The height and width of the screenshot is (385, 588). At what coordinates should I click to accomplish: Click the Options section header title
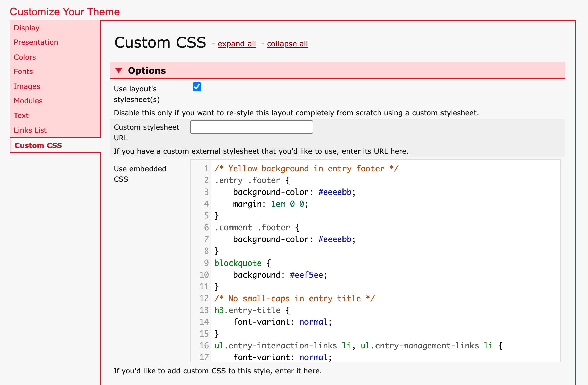pyautogui.click(x=147, y=71)
